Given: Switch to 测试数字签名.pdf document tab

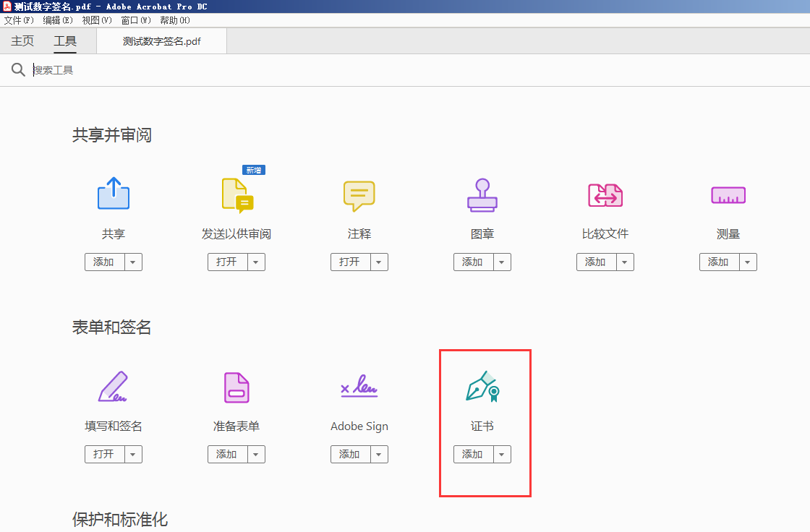Looking at the screenshot, I should pyautogui.click(x=161, y=41).
